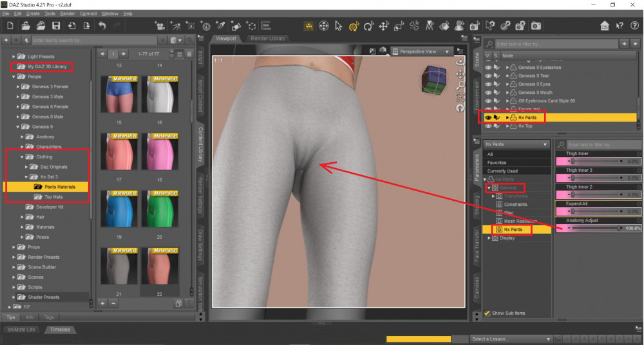Open the Render menu
The width and height of the screenshot is (644, 345).
click(x=68, y=14)
